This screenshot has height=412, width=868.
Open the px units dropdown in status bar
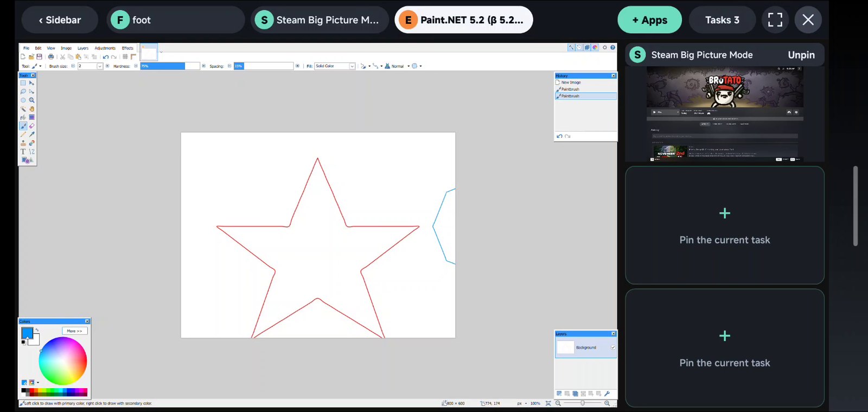coord(522,403)
